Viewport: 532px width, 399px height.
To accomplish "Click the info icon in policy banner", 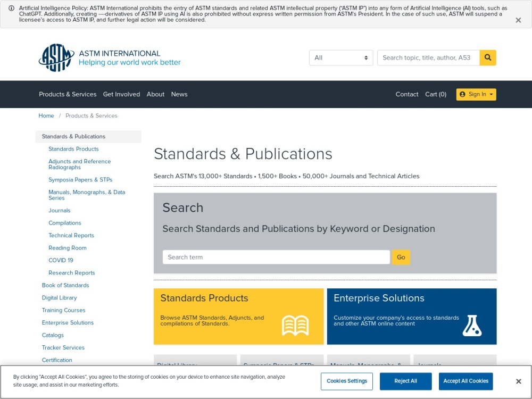I will [x=11, y=8].
